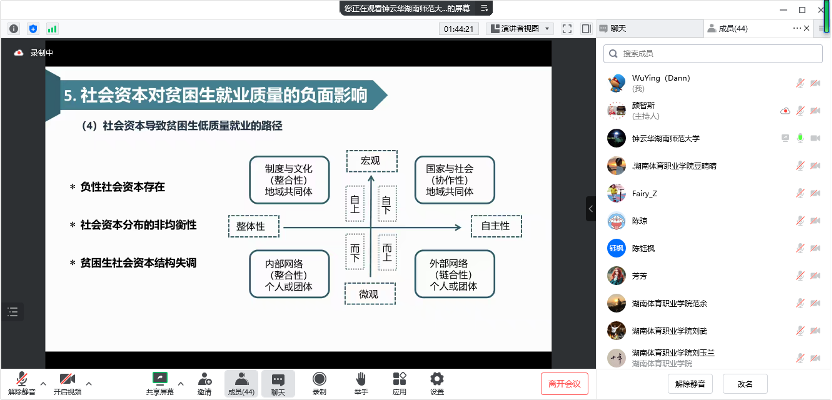
Task: Select member 湖南体育职业学院刘玉兰
Action: 673,353
